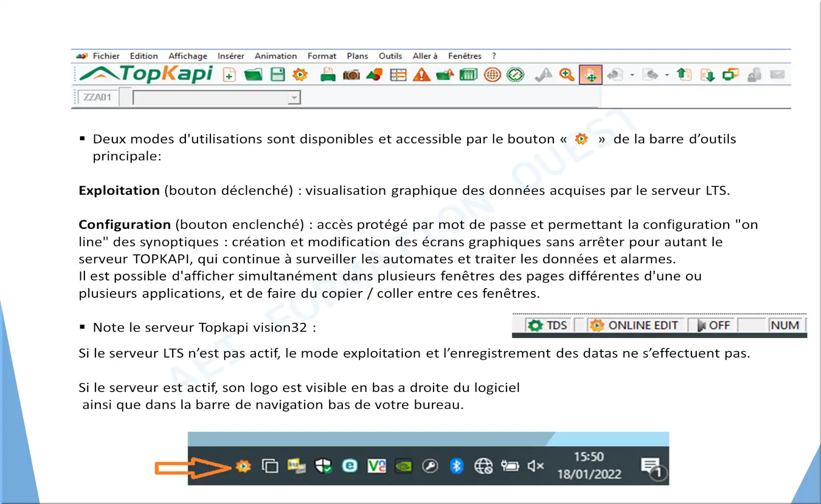Click the taskbar clock showing 15:50

coord(589,465)
